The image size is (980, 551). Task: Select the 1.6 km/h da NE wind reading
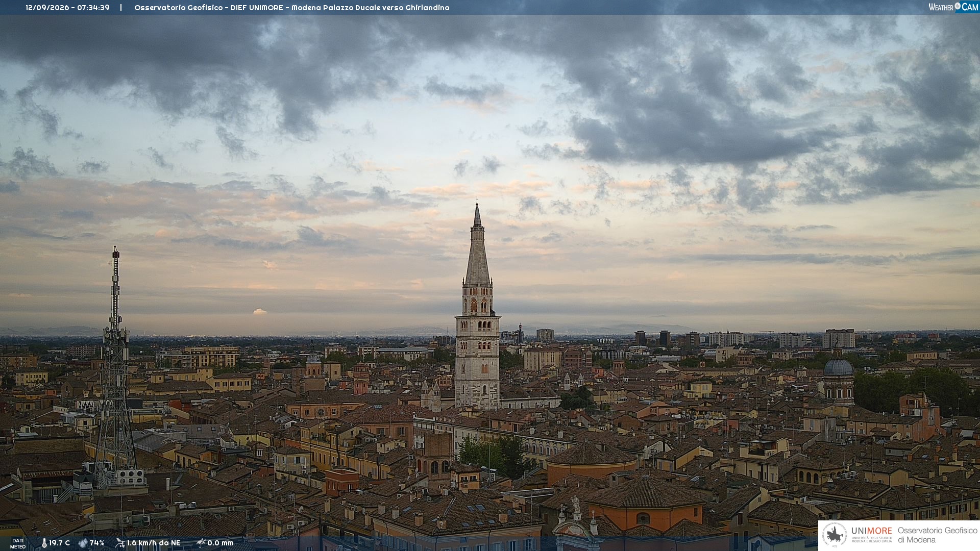pos(154,543)
